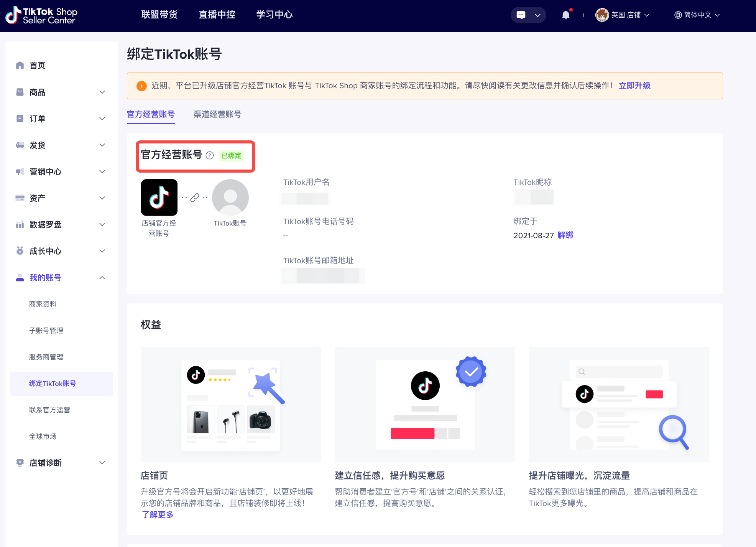The height and width of the screenshot is (547, 756).
Task: Click the 立即升级 link in the banner
Action: 634,86
